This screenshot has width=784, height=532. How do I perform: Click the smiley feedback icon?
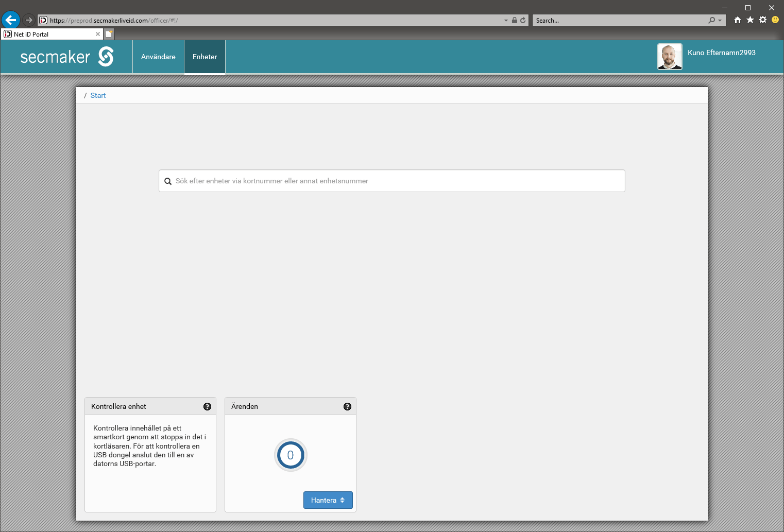tap(775, 20)
